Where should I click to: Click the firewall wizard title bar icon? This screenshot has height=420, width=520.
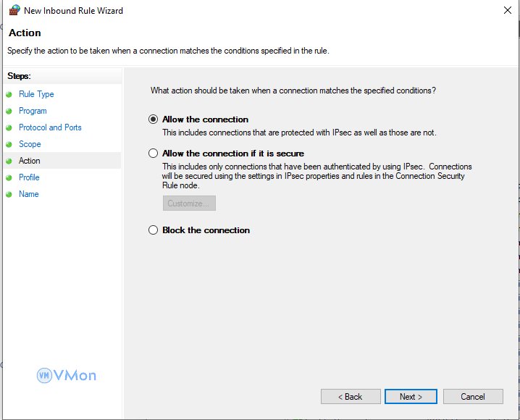(x=14, y=11)
